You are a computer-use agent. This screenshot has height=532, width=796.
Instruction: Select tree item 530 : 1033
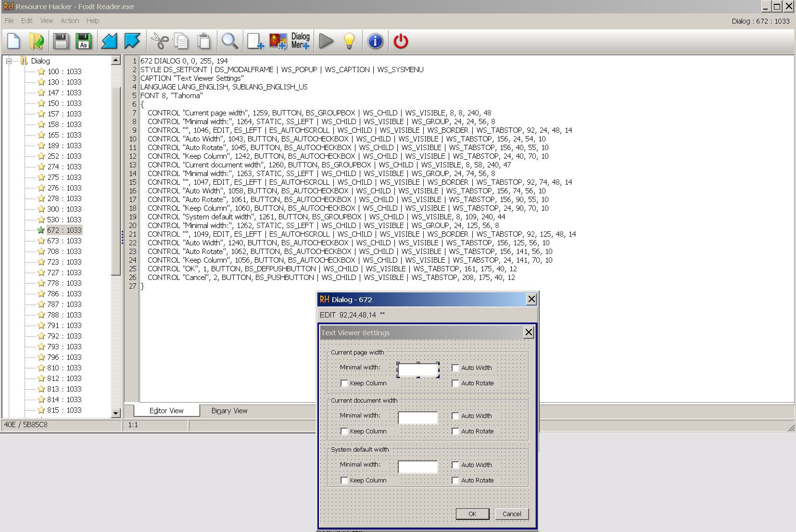(x=64, y=220)
